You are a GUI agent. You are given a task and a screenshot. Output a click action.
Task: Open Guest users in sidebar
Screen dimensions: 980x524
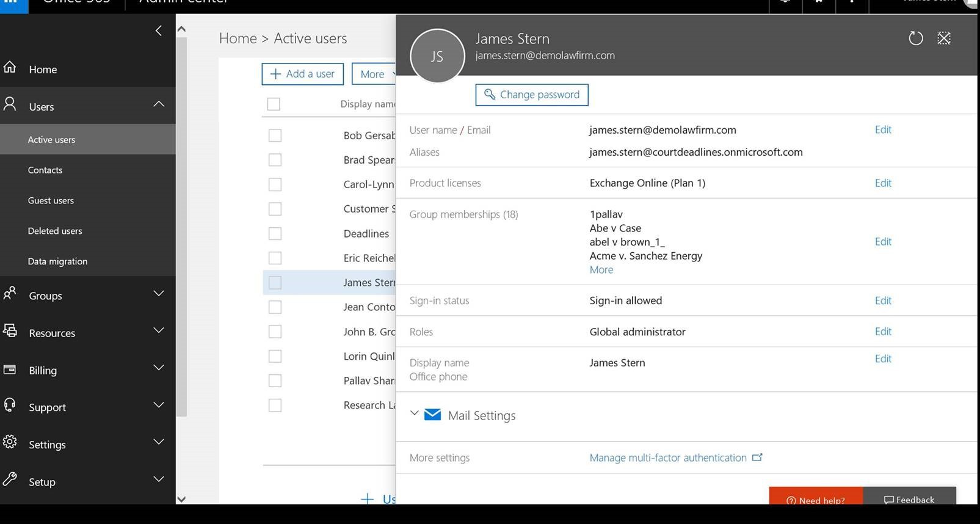[x=51, y=200]
